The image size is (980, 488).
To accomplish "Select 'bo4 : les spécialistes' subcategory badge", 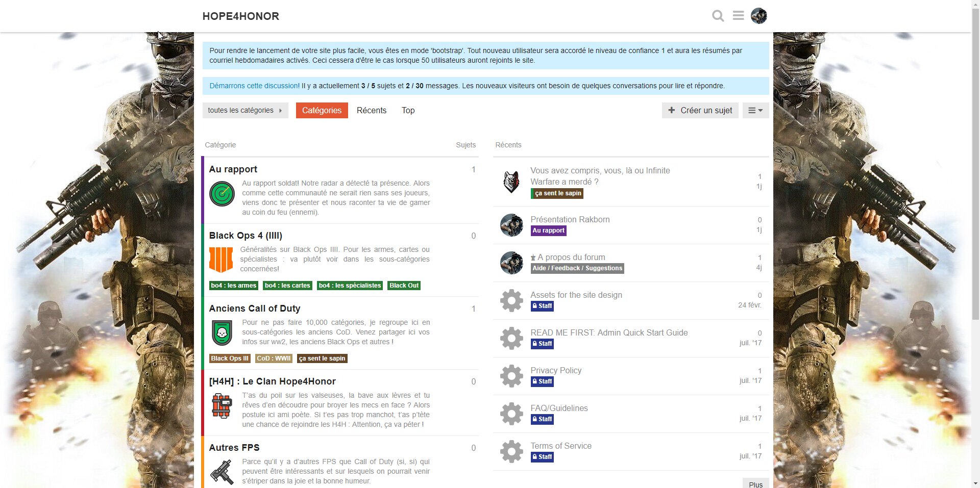I will [x=350, y=286].
